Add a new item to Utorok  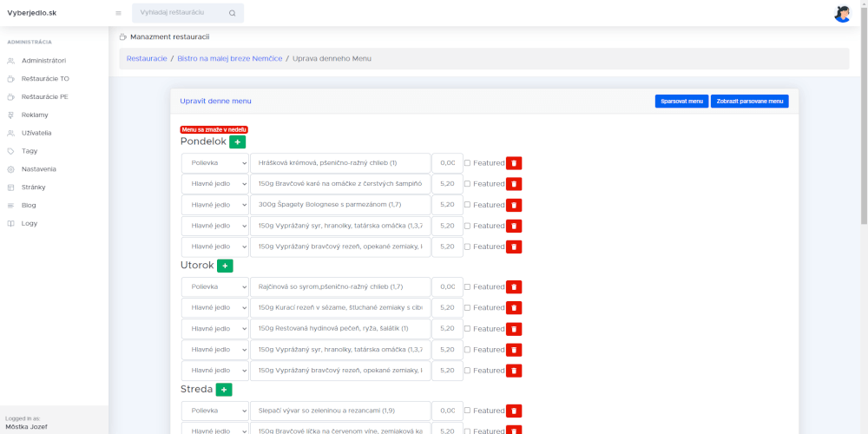point(225,266)
